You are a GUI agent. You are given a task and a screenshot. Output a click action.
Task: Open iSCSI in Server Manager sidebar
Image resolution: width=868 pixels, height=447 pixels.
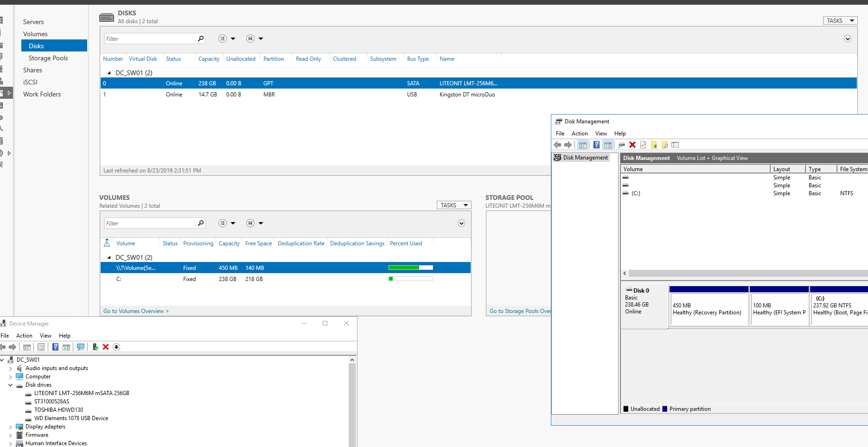point(30,82)
